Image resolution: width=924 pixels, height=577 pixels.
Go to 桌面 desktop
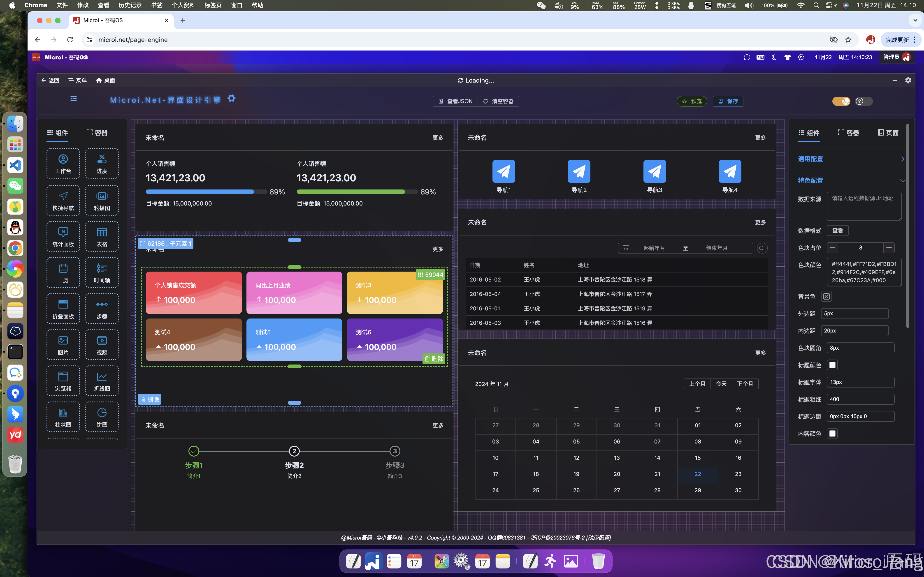click(x=105, y=80)
